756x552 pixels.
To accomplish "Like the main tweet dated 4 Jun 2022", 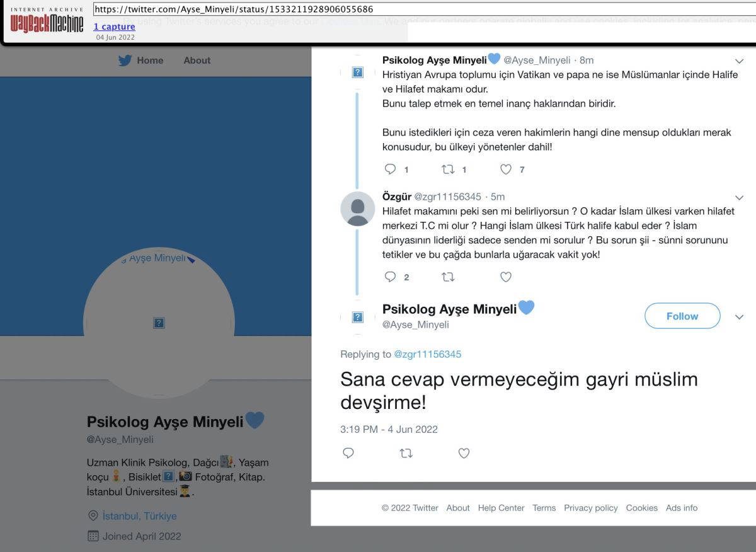I will pyautogui.click(x=464, y=453).
